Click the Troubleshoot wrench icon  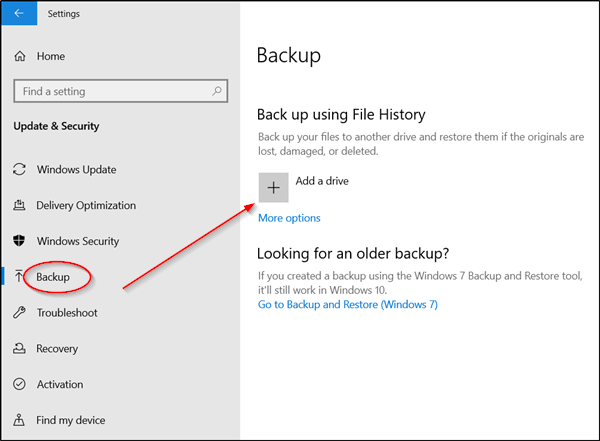coord(20,312)
